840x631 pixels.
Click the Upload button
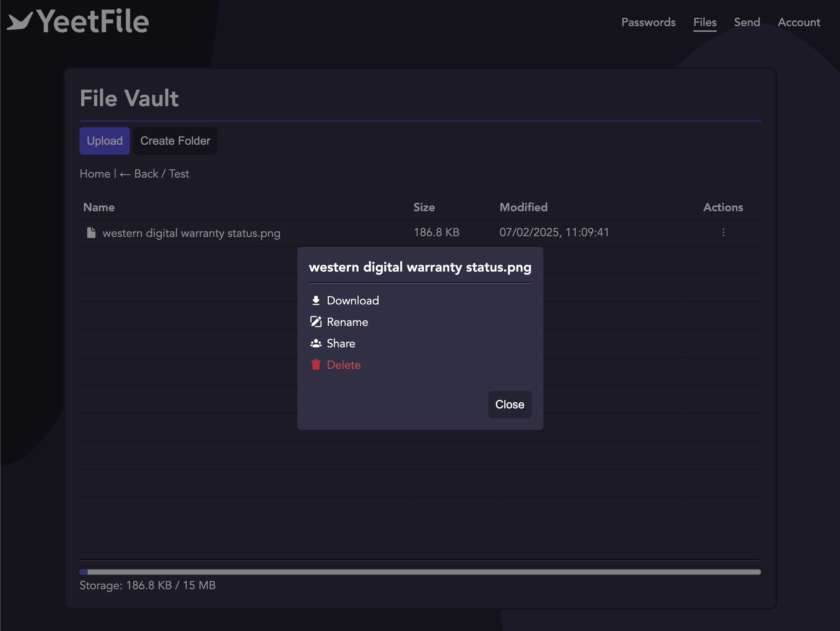[104, 141]
